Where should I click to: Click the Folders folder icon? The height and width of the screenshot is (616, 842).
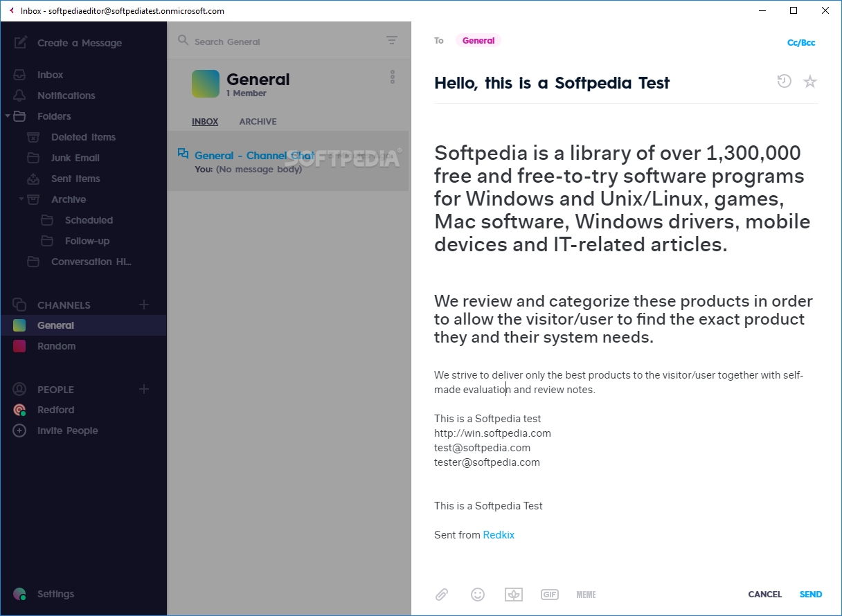pyautogui.click(x=19, y=116)
